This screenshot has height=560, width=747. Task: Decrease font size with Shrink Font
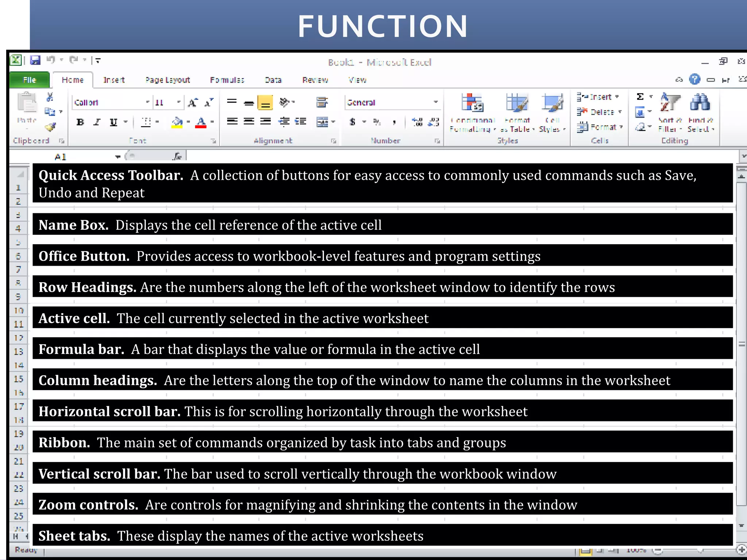coord(209,102)
